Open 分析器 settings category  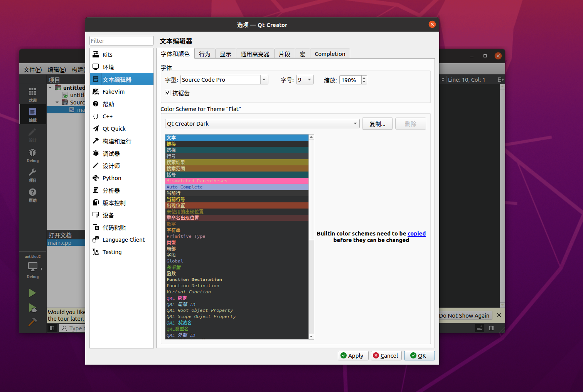tap(121, 190)
